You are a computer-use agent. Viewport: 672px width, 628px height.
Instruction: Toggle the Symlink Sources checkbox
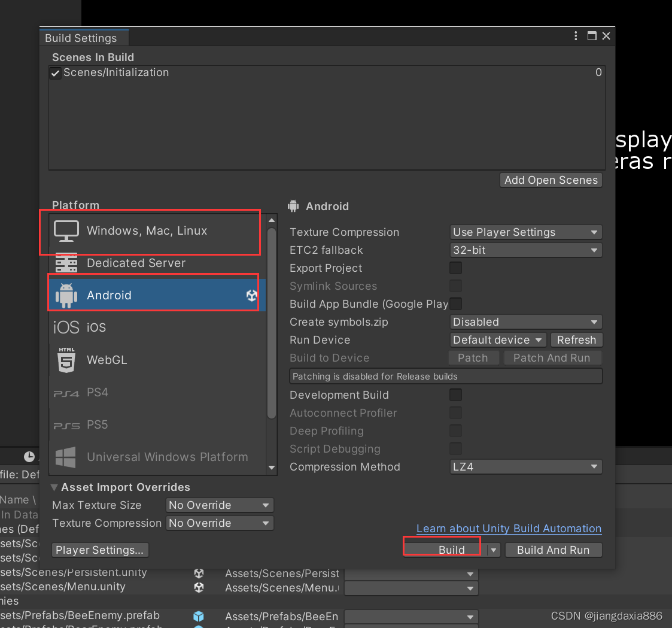(455, 286)
